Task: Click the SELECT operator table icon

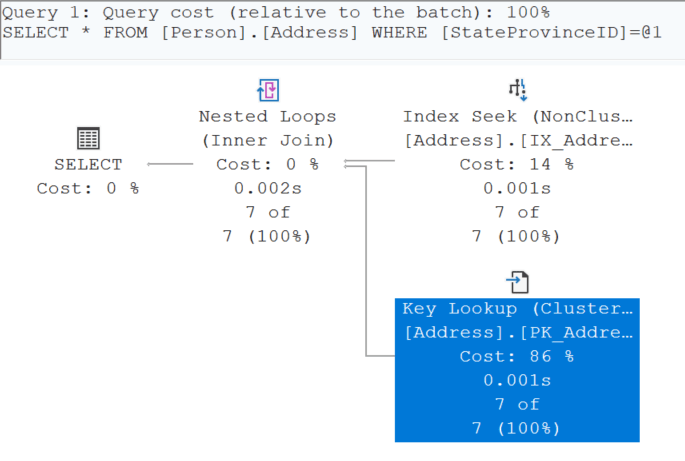Action: click(88, 139)
